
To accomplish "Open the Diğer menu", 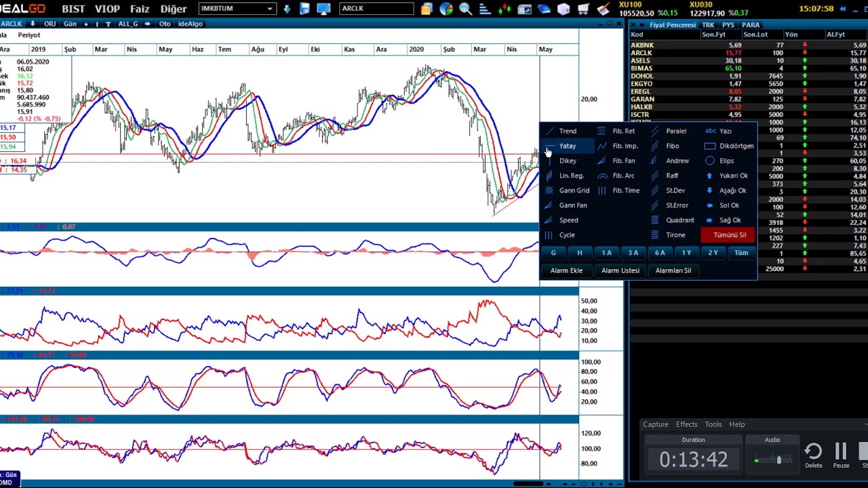I will tap(173, 9).
